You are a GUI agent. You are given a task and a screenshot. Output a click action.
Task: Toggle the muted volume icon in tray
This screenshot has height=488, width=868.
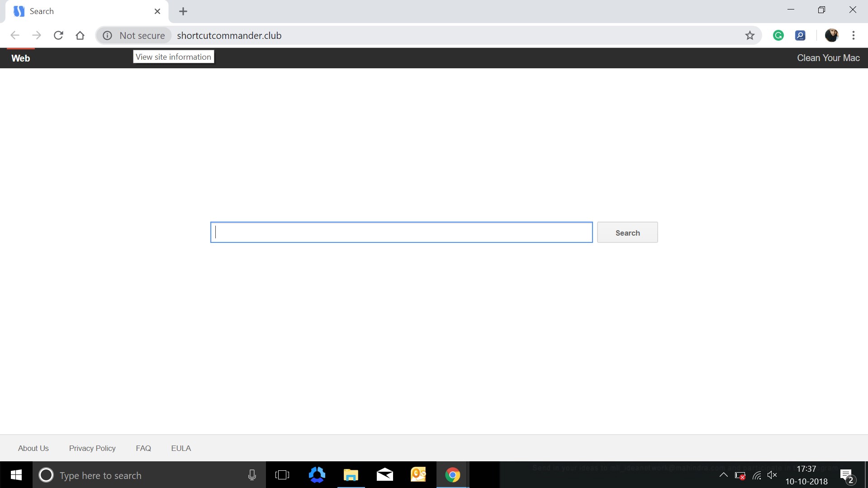[772, 475]
